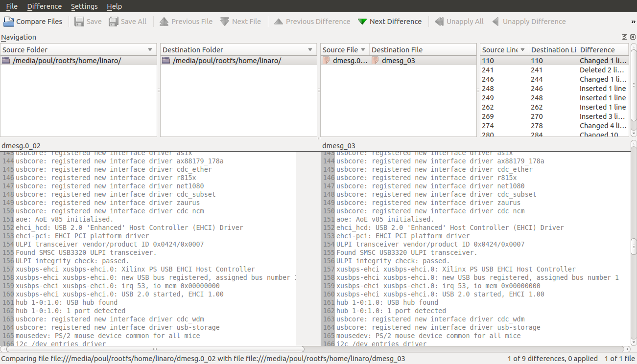Click the Destination Folder column sort arrow
Viewport: 637px width, 364px height.
[x=310, y=50]
